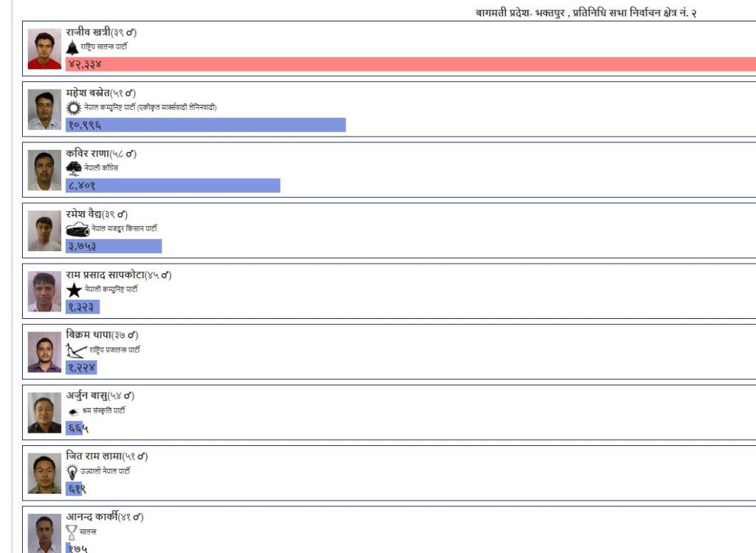The image size is (756, 553).
Task: Click the blue vote bar showing १०,९९६
Action: pyautogui.click(x=205, y=126)
